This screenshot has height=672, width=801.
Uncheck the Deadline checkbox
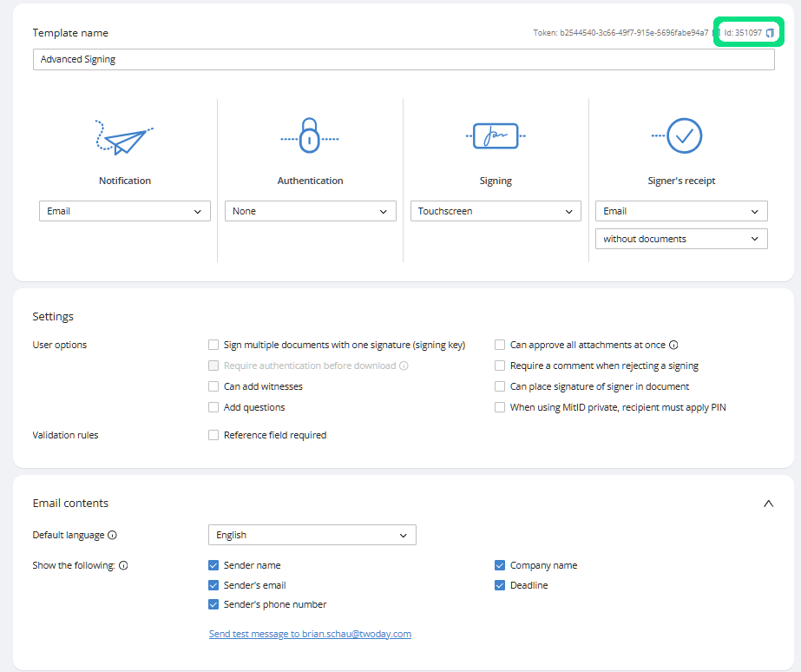click(500, 585)
